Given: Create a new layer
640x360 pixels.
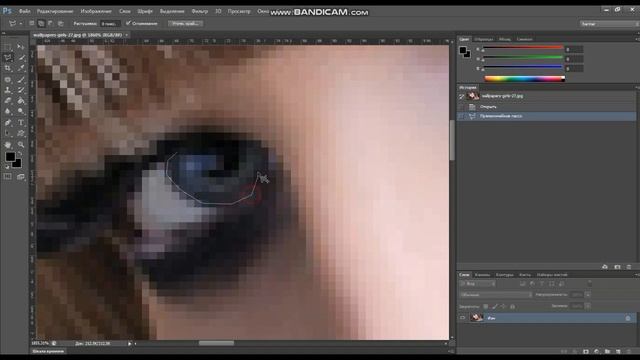Looking at the screenshot, I should coord(618,351).
